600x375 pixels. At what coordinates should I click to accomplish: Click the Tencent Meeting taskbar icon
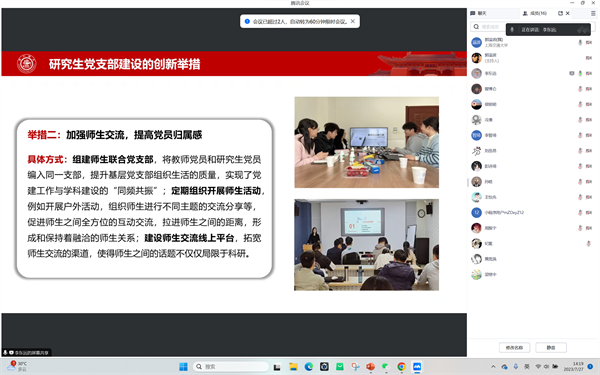click(417, 367)
